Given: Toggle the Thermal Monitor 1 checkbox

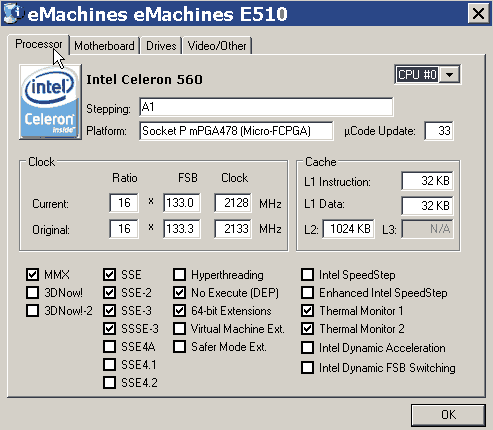Looking at the screenshot, I should 307,311.
